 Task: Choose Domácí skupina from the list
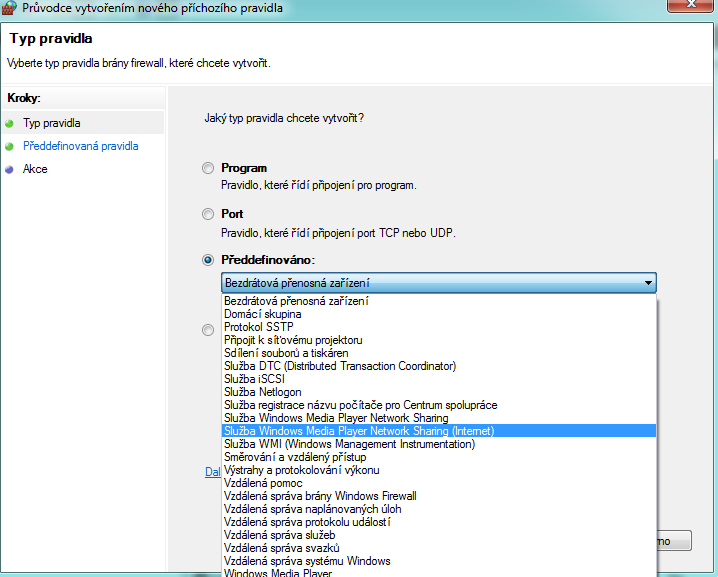[x=439, y=314]
